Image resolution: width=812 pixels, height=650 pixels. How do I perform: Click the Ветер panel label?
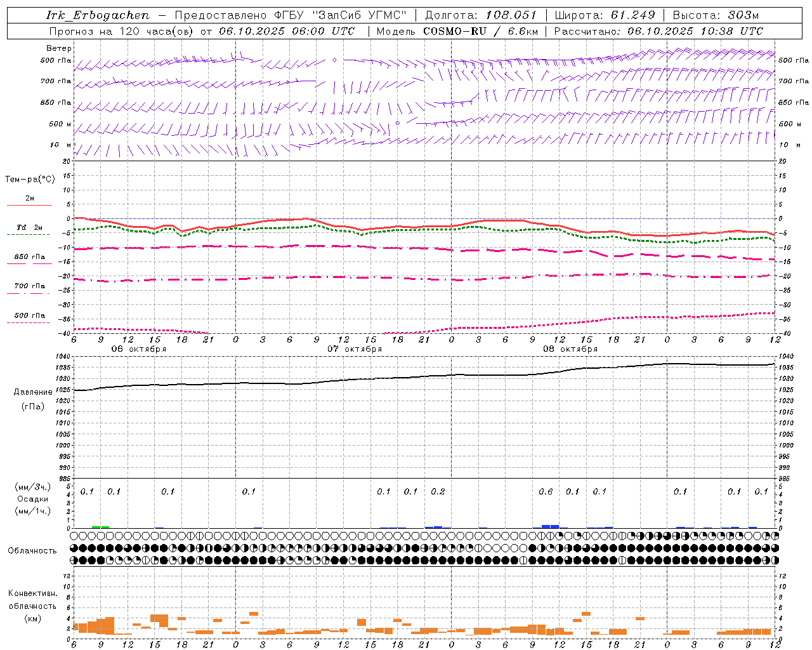(x=59, y=48)
